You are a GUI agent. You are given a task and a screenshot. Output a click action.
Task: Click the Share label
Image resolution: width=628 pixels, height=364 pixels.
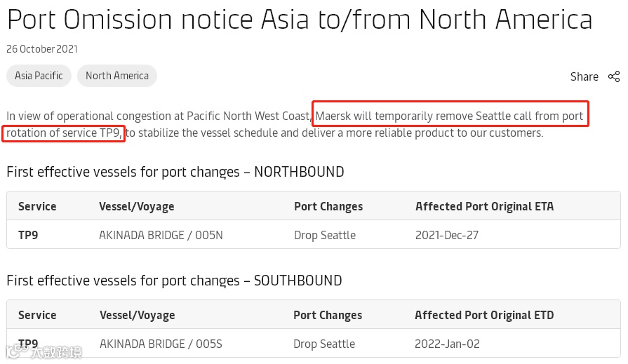pos(584,76)
